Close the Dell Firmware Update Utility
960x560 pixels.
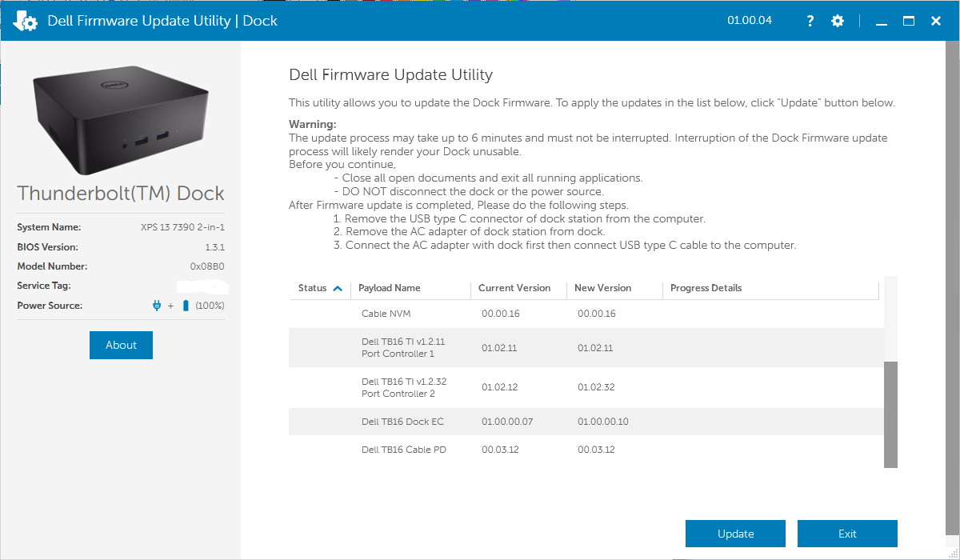tap(935, 21)
